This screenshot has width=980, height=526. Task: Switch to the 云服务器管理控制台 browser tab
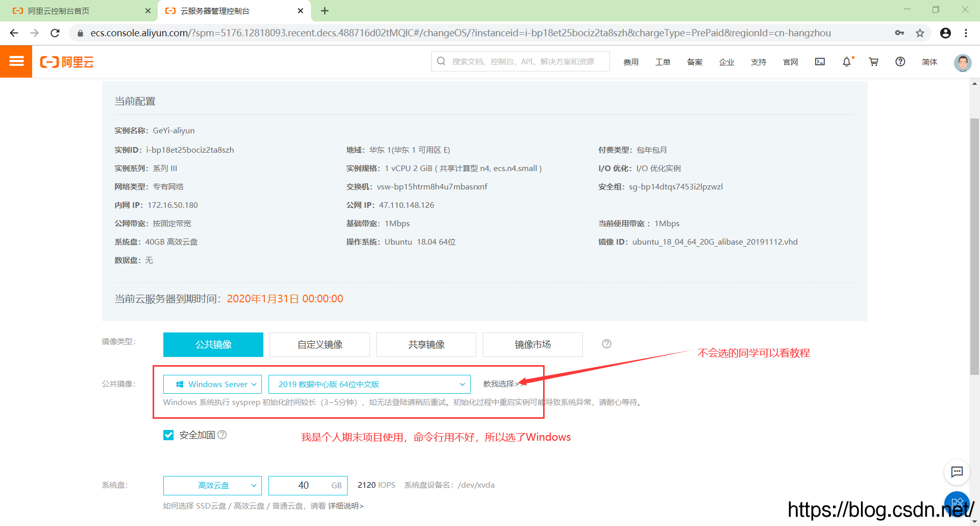pos(234,11)
